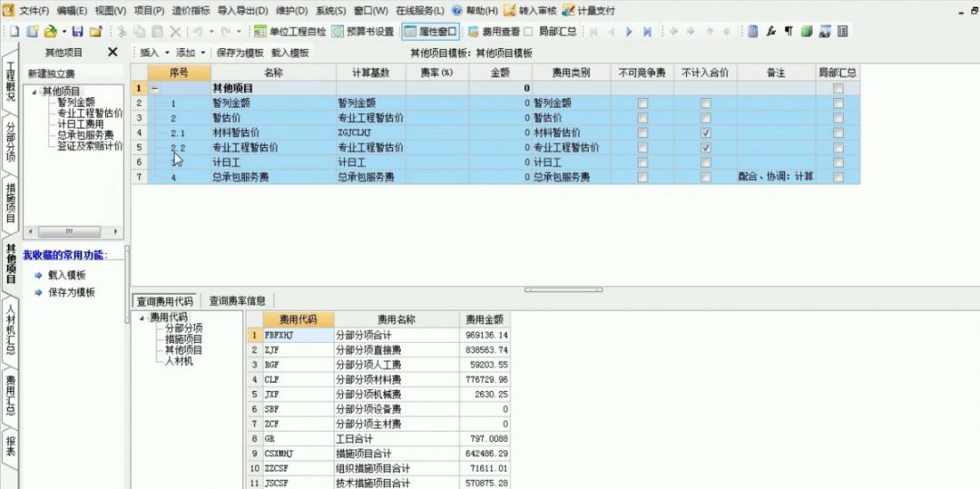Screen dimensions: 980x489
Task: Jump to the last record icon
Action: (x=648, y=31)
